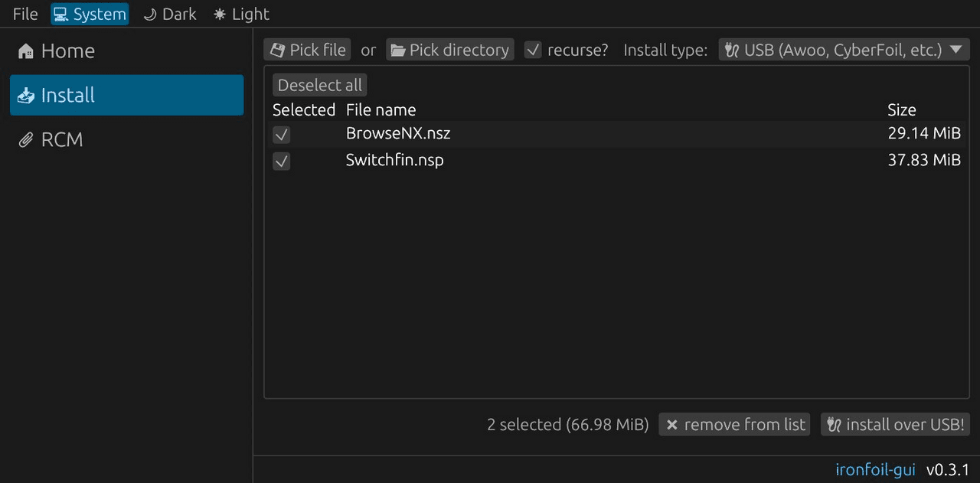This screenshot has height=483, width=980.
Task: Switch theme using the System monitor icon
Action: (x=60, y=15)
